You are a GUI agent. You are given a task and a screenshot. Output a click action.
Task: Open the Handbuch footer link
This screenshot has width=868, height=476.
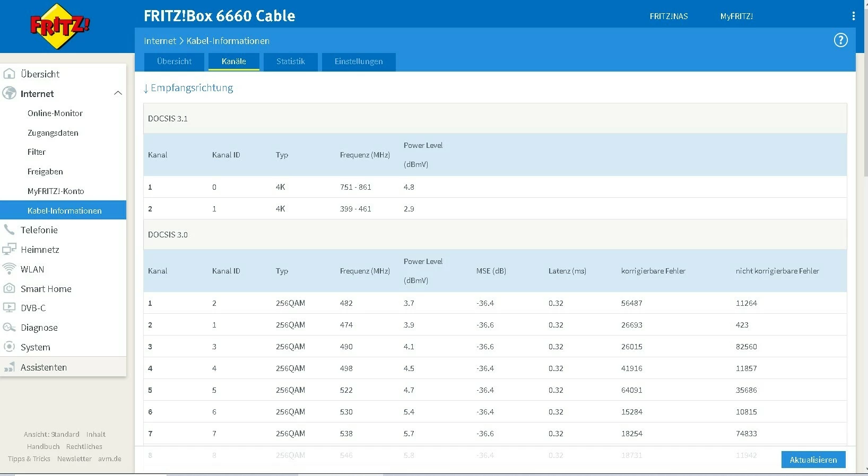pyautogui.click(x=44, y=446)
